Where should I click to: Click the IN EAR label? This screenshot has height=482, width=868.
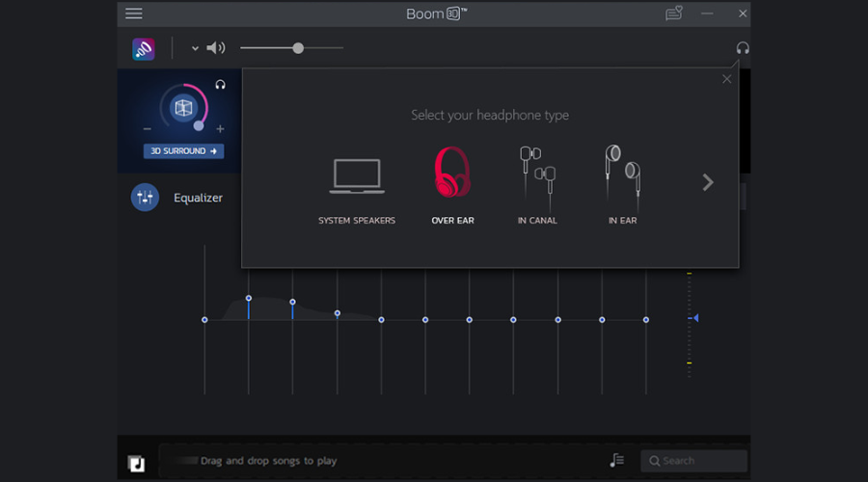point(623,220)
